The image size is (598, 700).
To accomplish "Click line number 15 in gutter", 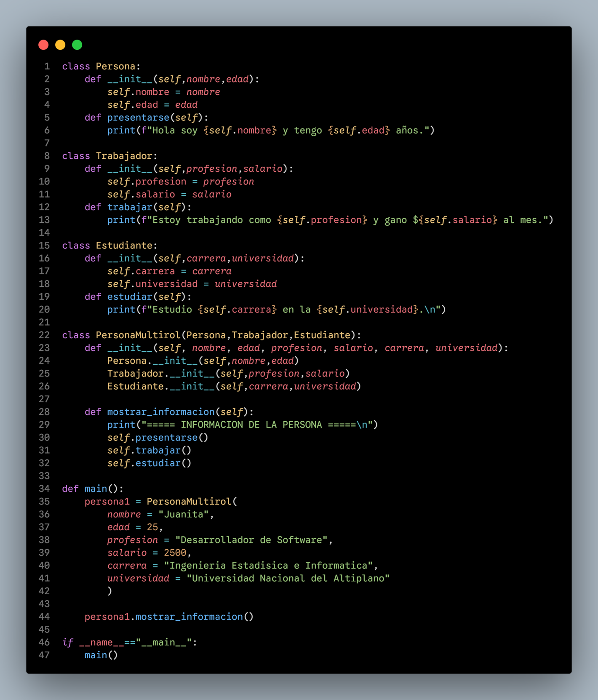I will coord(44,246).
